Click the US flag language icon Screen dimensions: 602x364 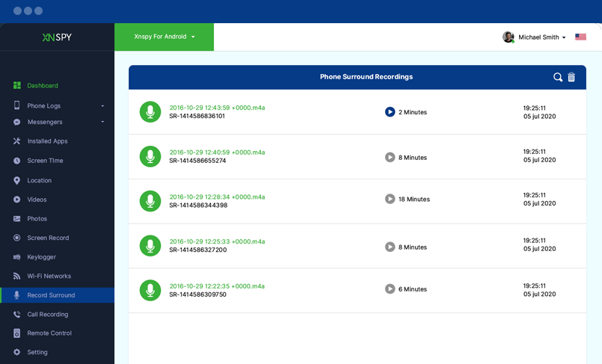click(x=580, y=37)
